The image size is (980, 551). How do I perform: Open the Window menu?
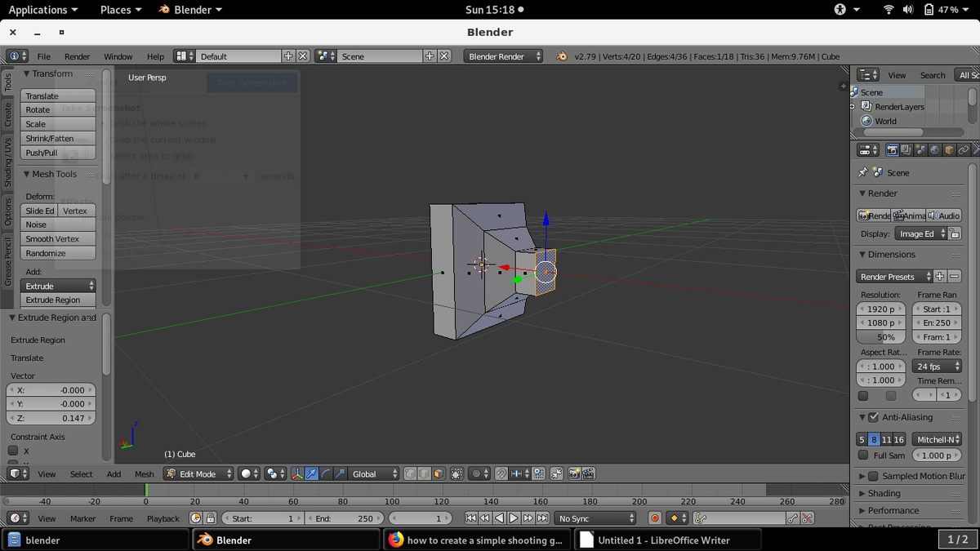tap(118, 56)
